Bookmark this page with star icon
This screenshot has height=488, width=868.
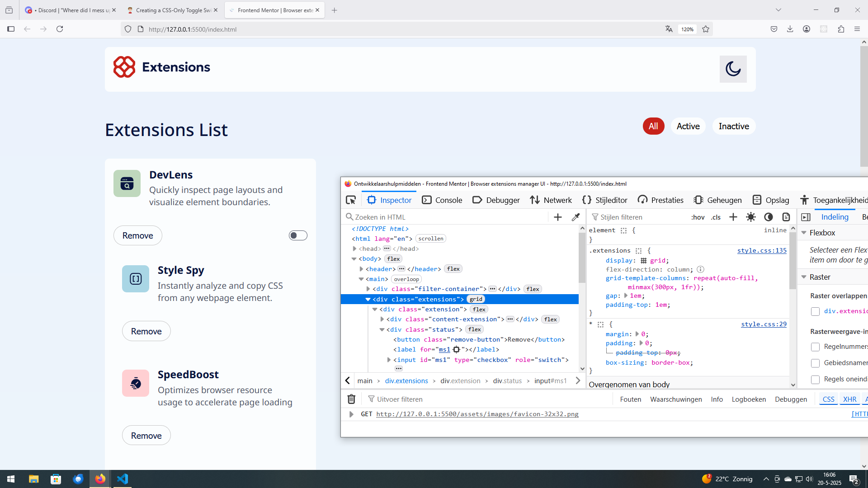tap(706, 29)
